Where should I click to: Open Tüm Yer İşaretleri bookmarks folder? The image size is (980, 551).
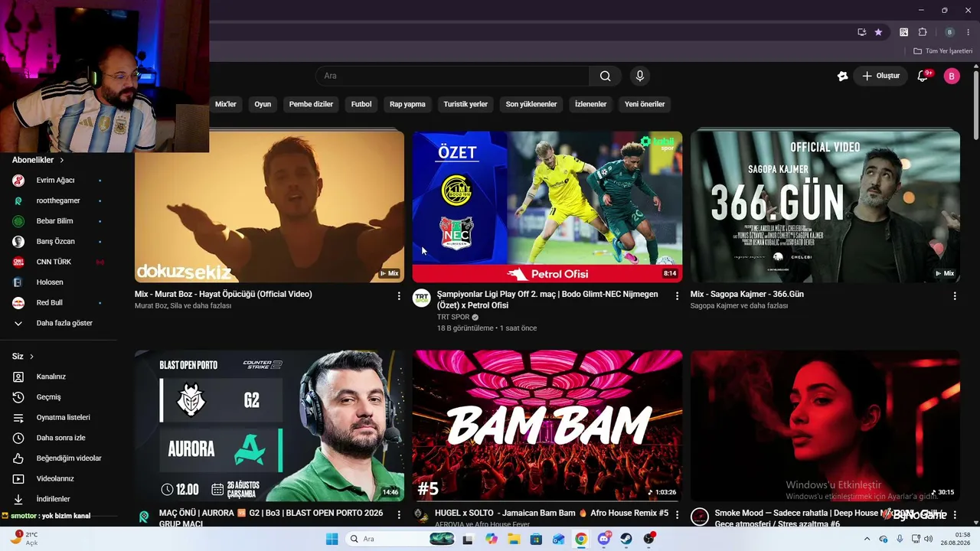942,51
